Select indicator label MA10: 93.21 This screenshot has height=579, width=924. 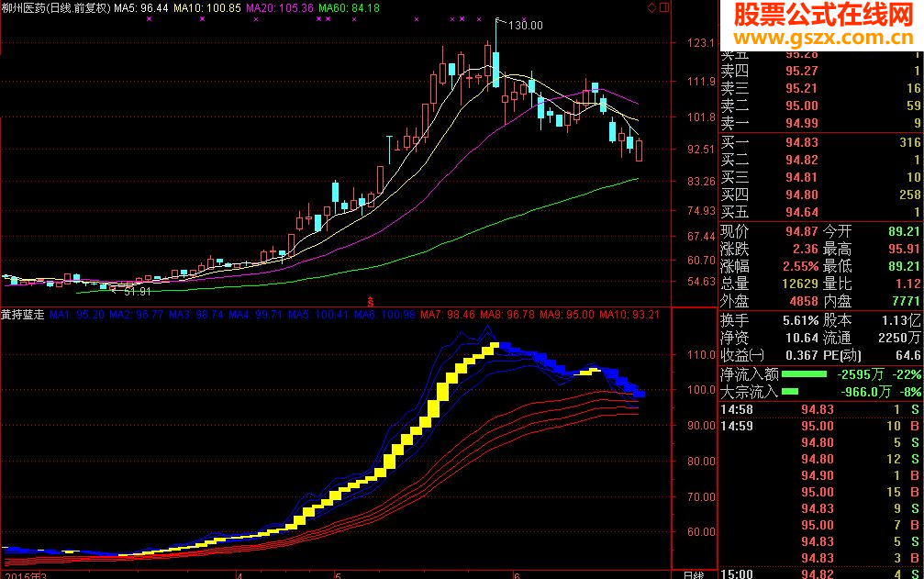(x=629, y=315)
